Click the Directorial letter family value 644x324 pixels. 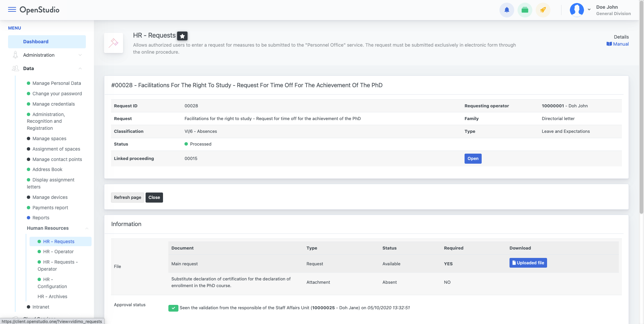click(558, 119)
